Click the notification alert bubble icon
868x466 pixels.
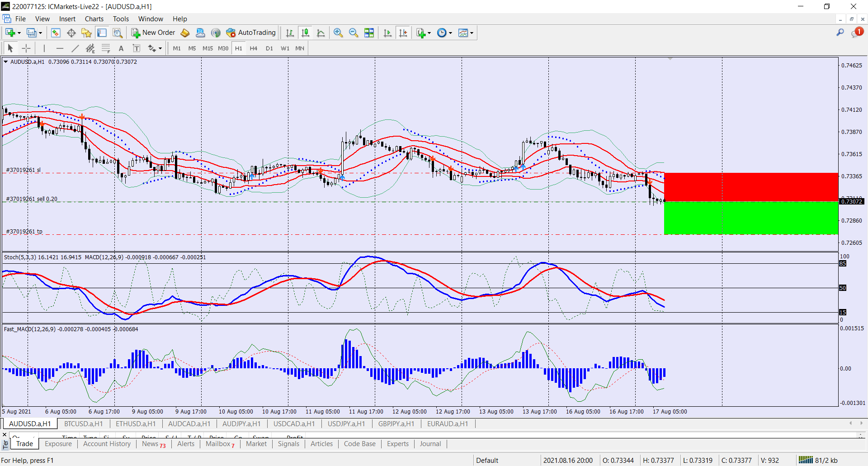pos(857,33)
